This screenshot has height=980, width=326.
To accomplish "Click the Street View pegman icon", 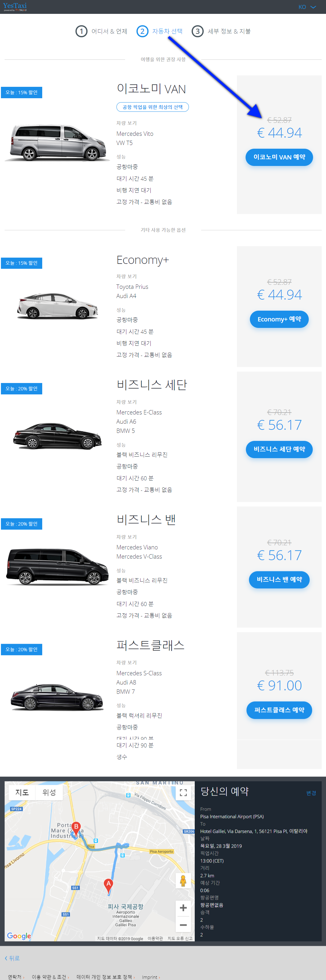I will click(183, 880).
